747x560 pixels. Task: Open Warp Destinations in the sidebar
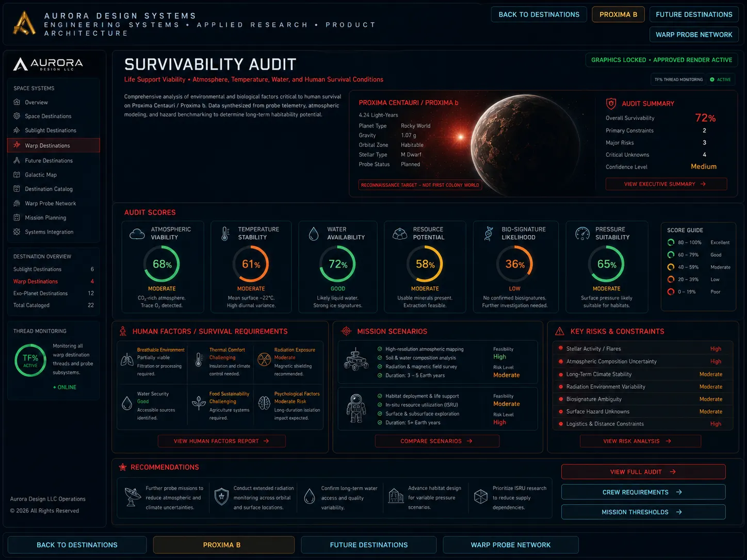click(x=54, y=145)
